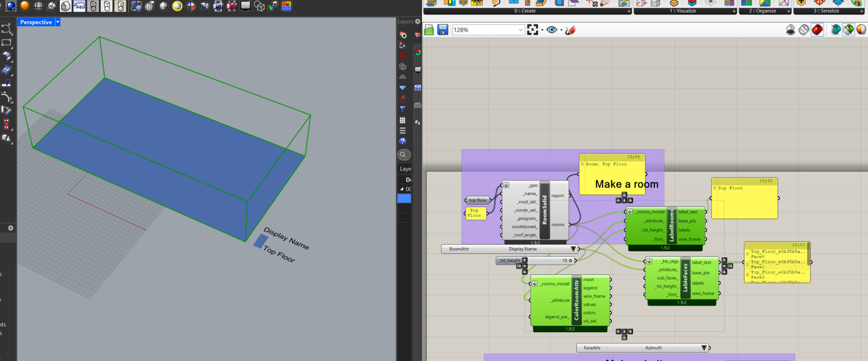This screenshot has width=868, height=361.
Task: Open the 1 :: Visualize tab panel
Action: [683, 11]
